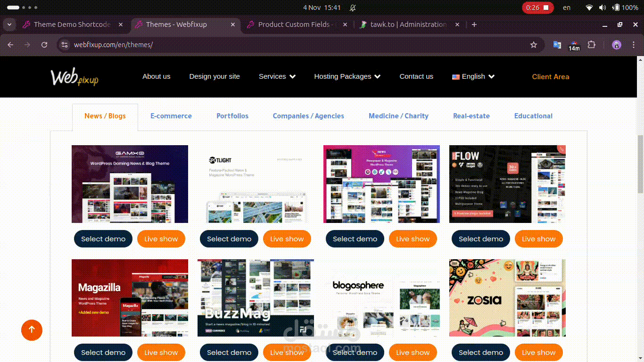This screenshot has height=362, width=644.
Task: Close the Themes - Webfixup tab
Action: (x=233, y=25)
